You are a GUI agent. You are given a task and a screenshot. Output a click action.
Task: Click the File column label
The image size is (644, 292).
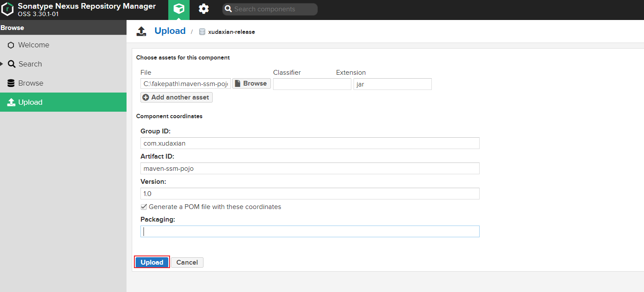146,73
